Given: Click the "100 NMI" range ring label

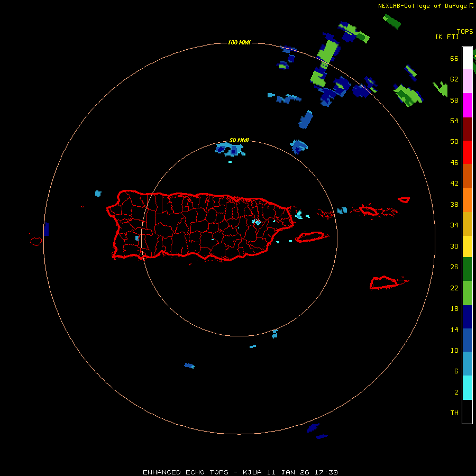Looking at the screenshot, I should pos(239,42).
